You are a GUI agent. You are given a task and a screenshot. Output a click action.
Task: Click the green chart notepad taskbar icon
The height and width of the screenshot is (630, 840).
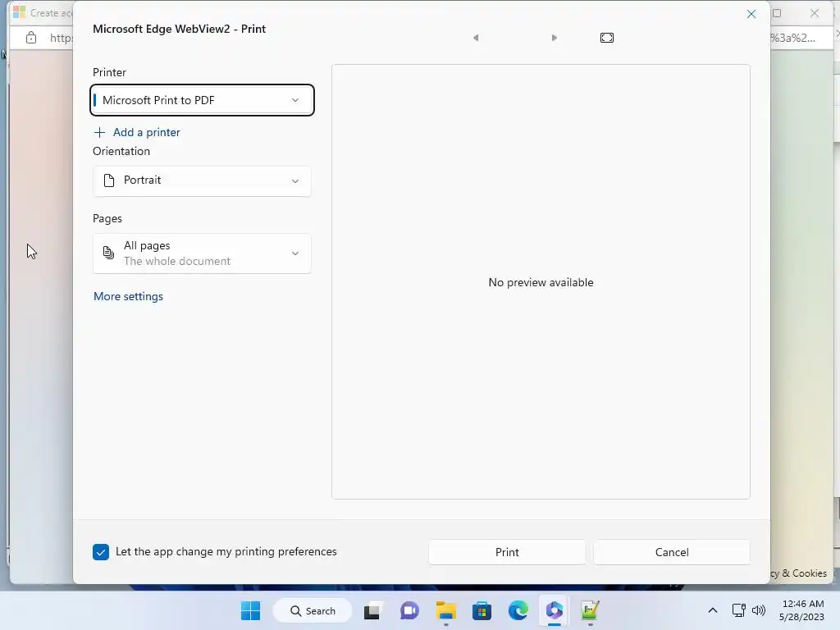(x=590, y=610)
